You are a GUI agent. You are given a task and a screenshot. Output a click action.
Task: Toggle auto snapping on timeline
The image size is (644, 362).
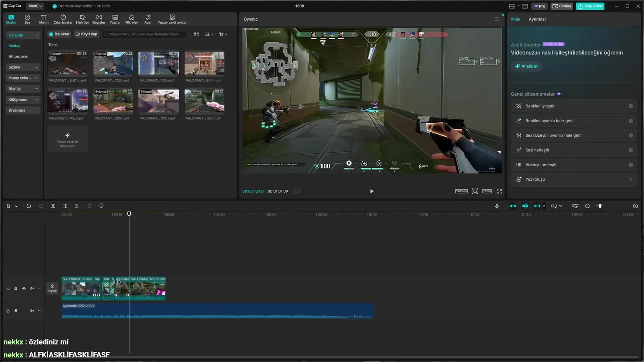coord(525,206)
